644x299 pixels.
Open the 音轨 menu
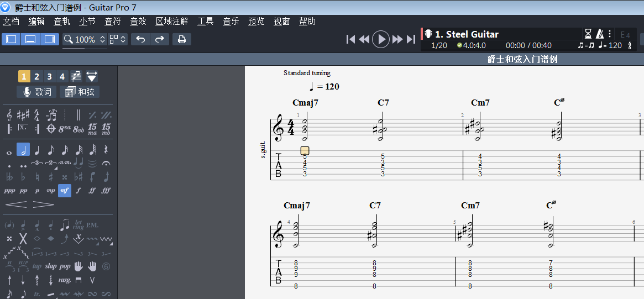coord(62,22)
